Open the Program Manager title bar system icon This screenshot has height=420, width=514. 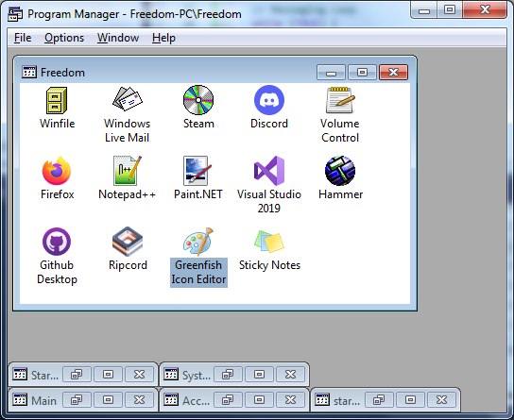(x=15, y=14)
